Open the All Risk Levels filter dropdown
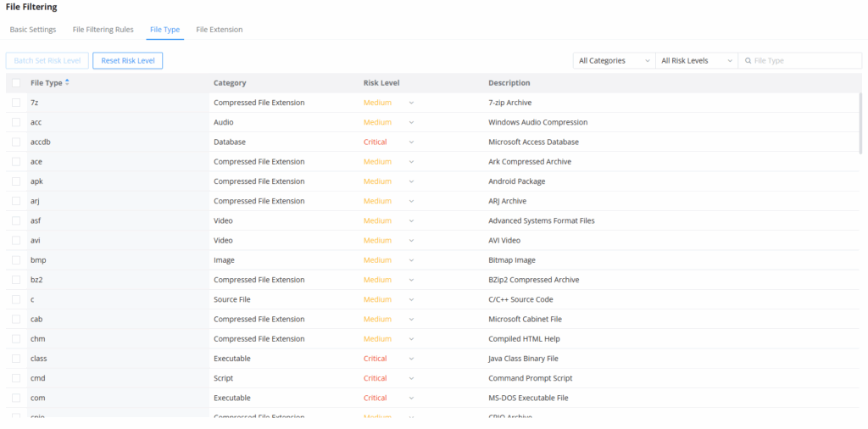Viewport: 868px width, 429px height. 697,61
